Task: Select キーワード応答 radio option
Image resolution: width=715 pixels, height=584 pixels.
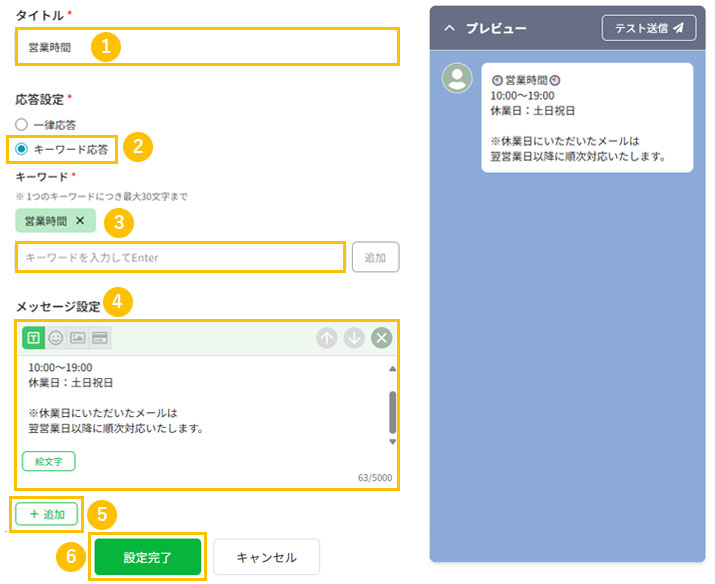Action: pos(22,149)
